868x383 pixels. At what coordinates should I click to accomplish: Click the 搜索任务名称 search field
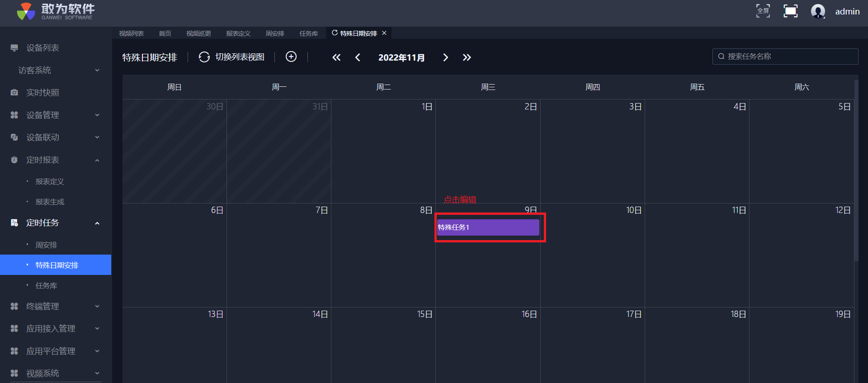point(785,57)
